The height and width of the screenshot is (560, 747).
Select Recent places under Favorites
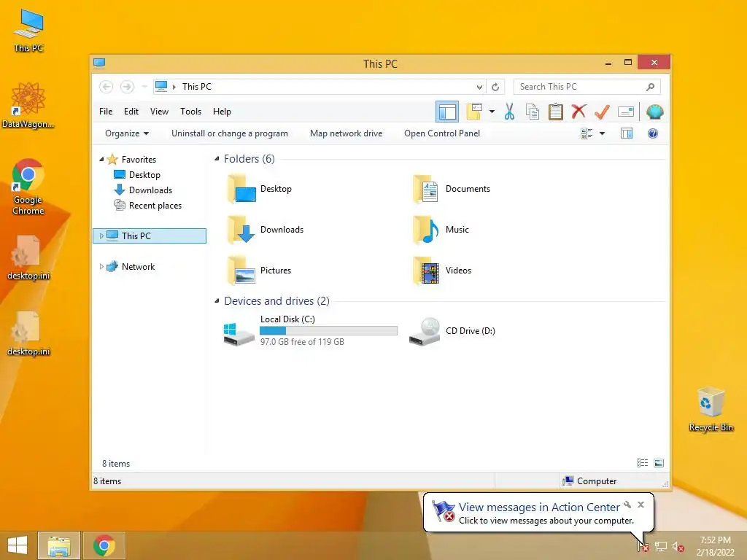point(147,206)
